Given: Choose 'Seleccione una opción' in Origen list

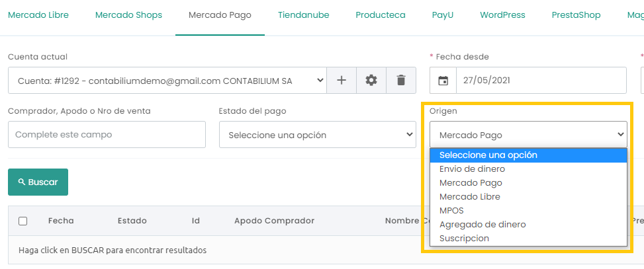Looking at the screenshot, I should (x=529, y=155).
